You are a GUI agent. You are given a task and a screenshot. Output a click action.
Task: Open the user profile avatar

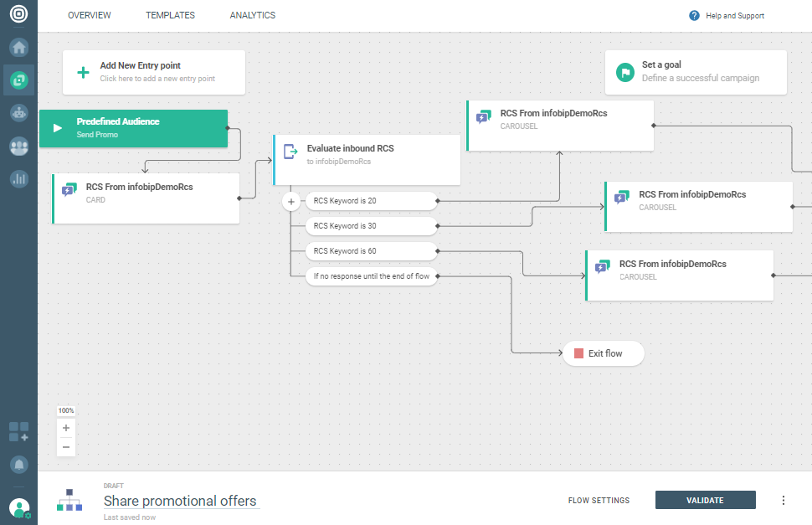18,507
